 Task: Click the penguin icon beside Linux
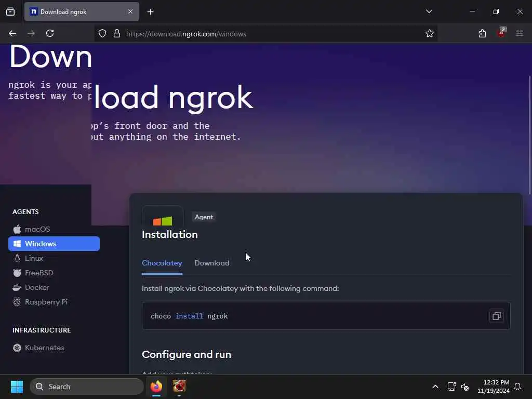17,259
